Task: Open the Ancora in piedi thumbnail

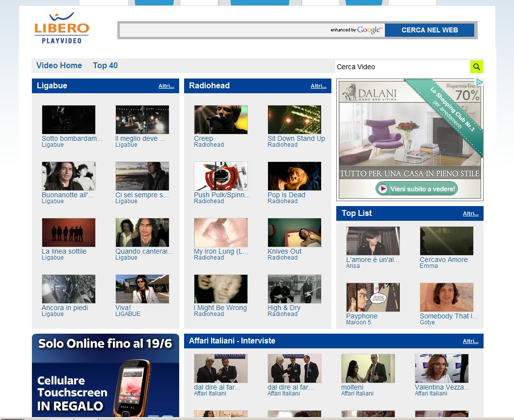Action: click(x=69, y=289)
